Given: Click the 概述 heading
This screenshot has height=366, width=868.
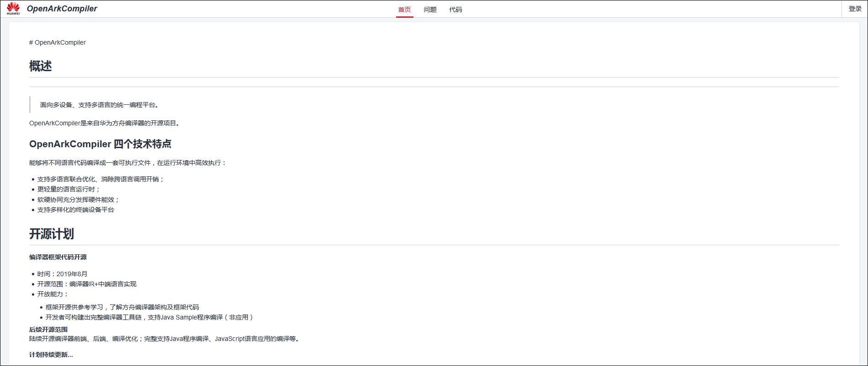Looking at the screenshot, I should 41,66.
